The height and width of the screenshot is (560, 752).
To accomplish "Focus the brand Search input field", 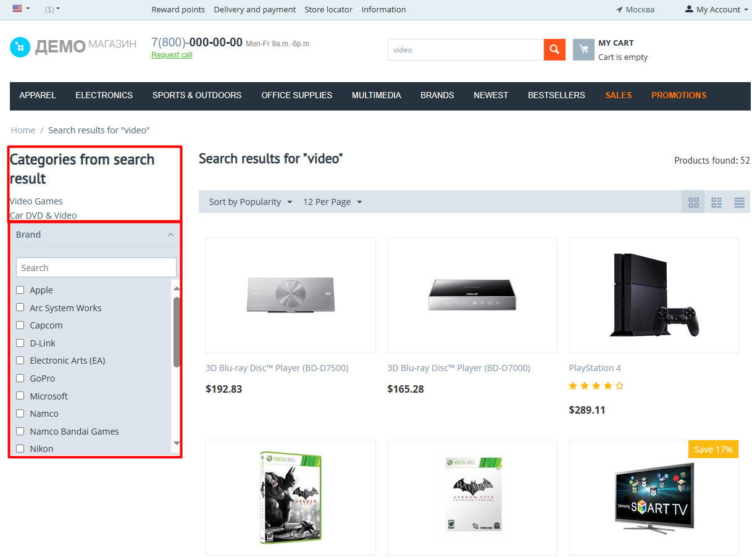I will [96, 267].
